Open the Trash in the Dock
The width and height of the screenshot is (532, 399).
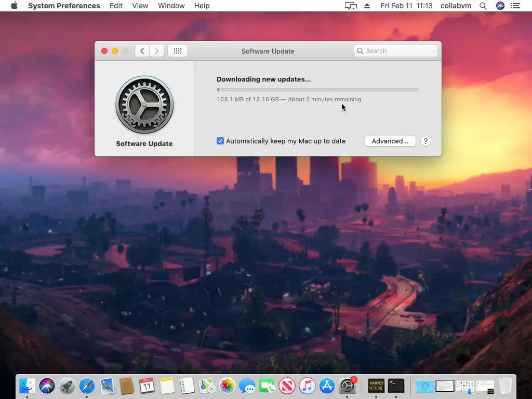pos(505,386)
